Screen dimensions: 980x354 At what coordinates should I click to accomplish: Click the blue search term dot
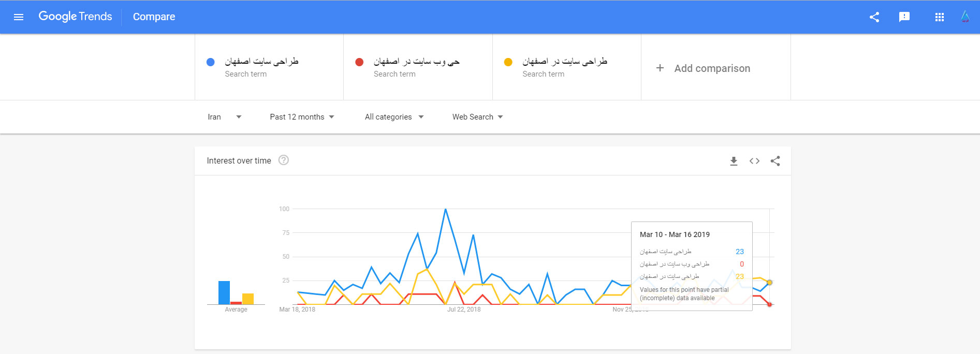pyautogui.click(x=210, y=62)
